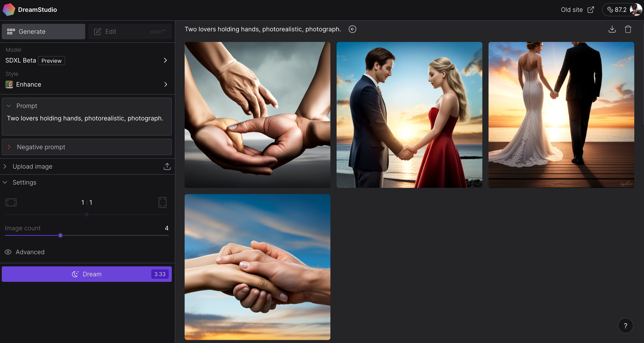Viewport: 644px width, 343px height.
Task: Open the Old site external link icon
Action: tap(591, 10)
